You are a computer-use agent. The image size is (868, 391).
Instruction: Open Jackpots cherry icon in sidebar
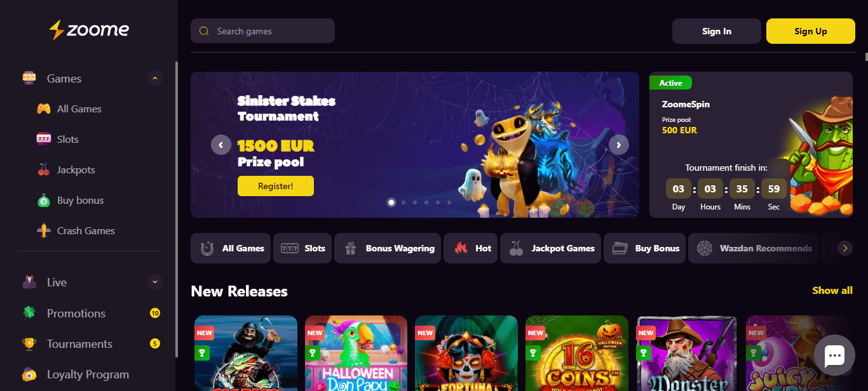point(44,169)
